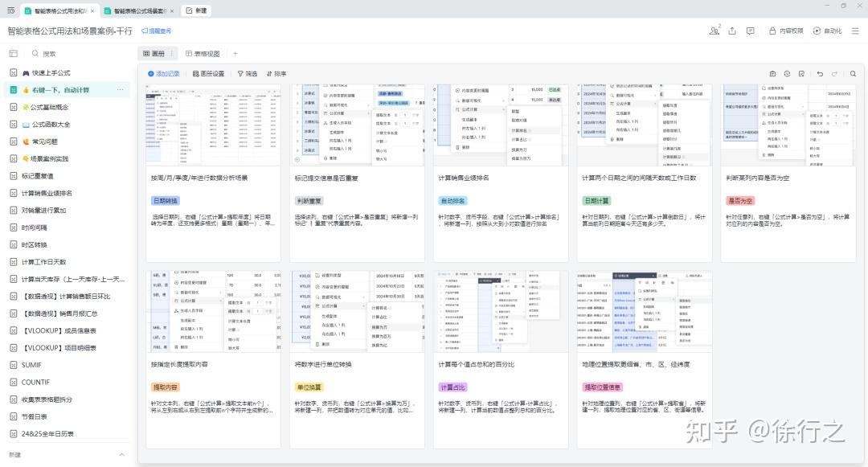Screen dimensions: 868x467
Task: Open 画册设置 gallery settings
Action: pos(209,74)
